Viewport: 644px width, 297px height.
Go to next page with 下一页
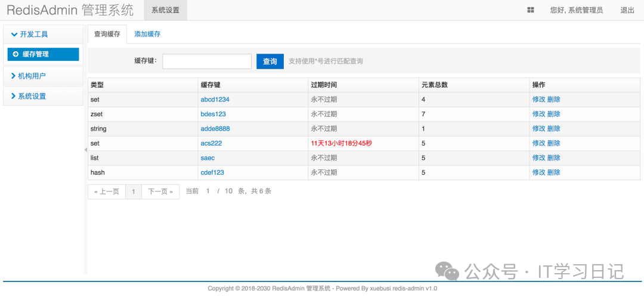tap(160, 191)
